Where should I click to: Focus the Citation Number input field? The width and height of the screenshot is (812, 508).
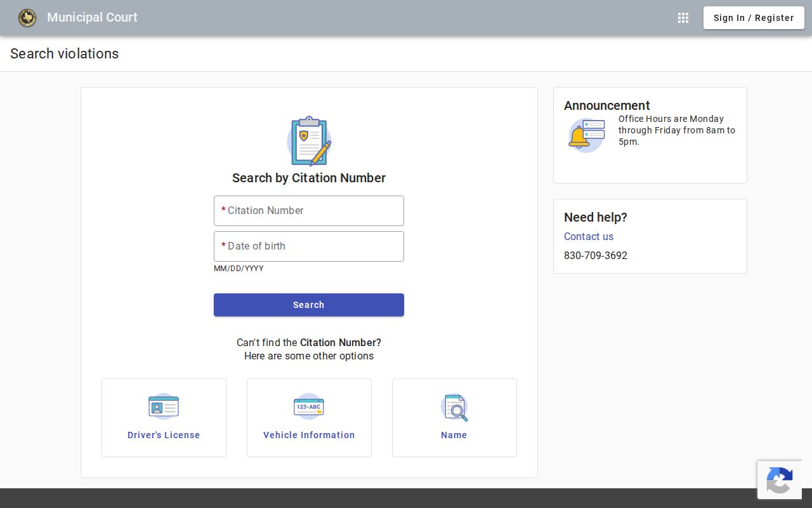(x=309, y=211)
